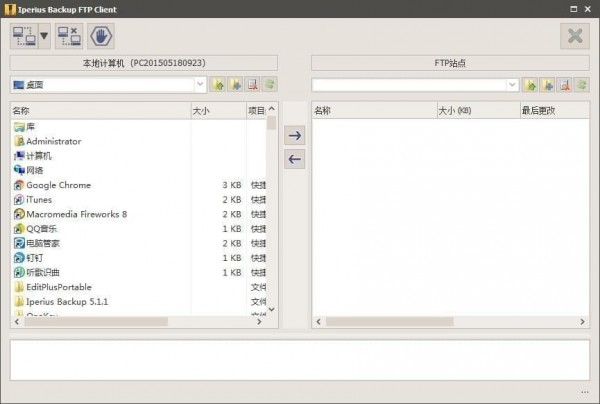The image size is (600, 404).
Task: Click the disconnect from server icon
Action: pyautogui.click(x=69, y=36)
